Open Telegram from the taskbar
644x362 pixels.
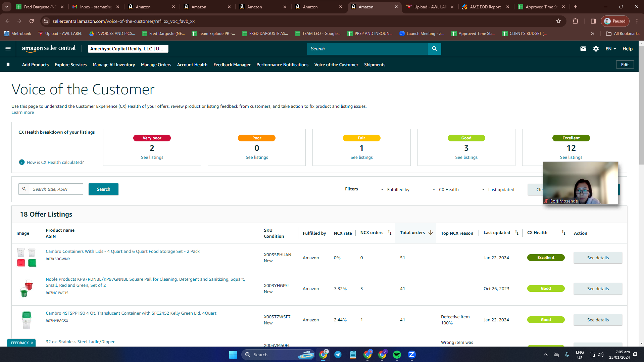pyautogui.click(x=338, y=355)
